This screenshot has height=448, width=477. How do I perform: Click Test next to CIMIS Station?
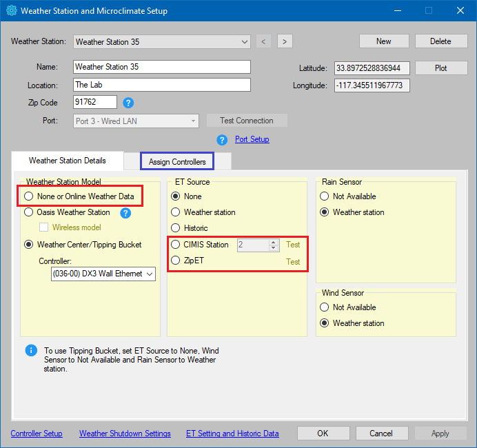[293, 245]
